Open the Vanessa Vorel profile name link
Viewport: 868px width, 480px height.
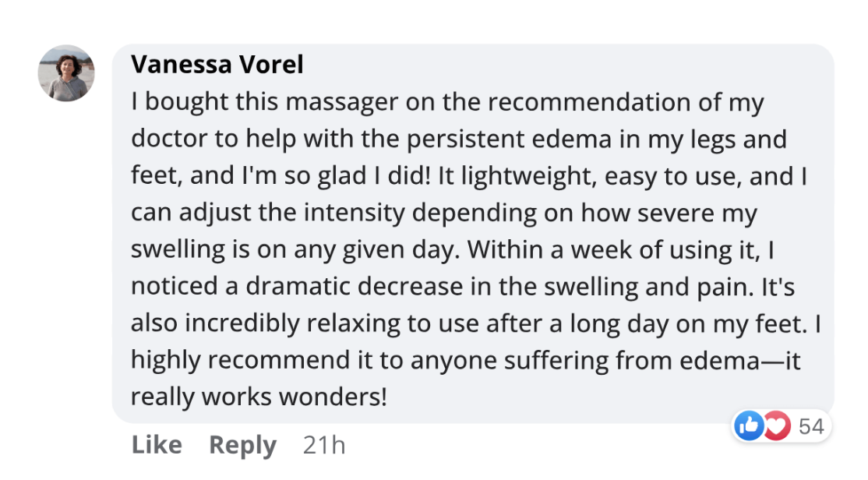pyautogui.click(x=217, y=65)
